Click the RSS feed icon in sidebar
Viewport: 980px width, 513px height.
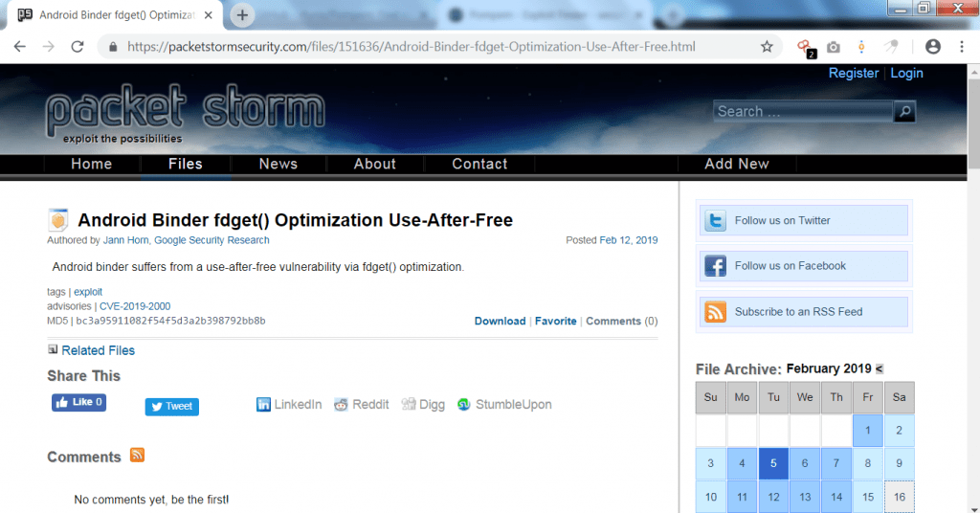pyautogui.click(x=715, y=312)
